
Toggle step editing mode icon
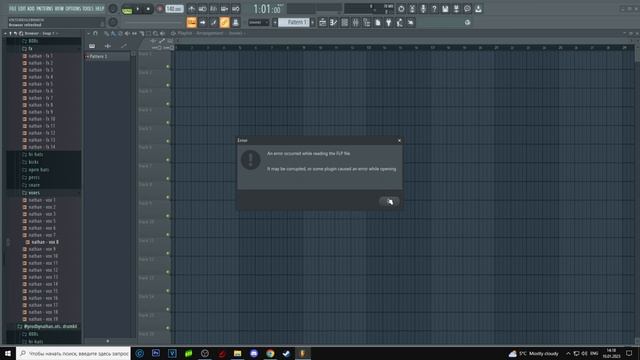[213, 22]
